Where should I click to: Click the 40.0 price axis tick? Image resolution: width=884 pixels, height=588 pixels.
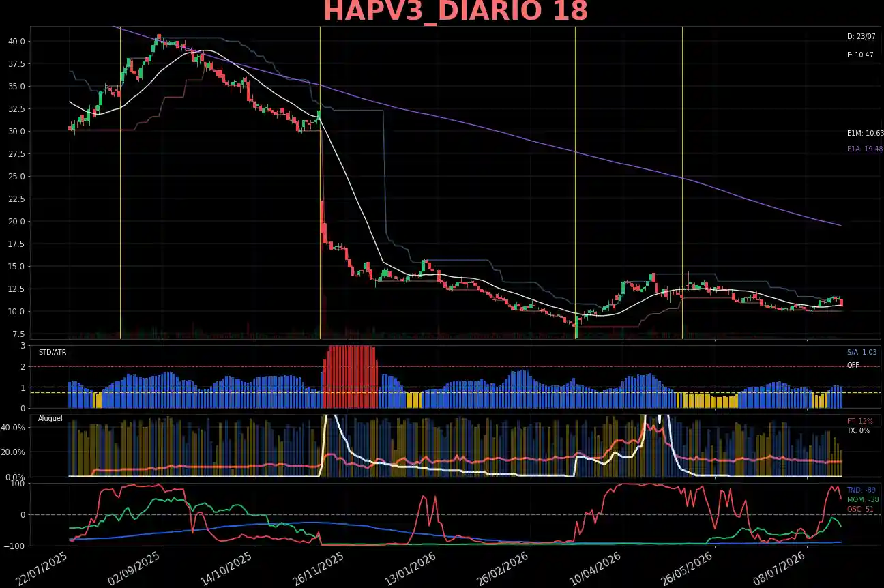[x=17, y=41]
